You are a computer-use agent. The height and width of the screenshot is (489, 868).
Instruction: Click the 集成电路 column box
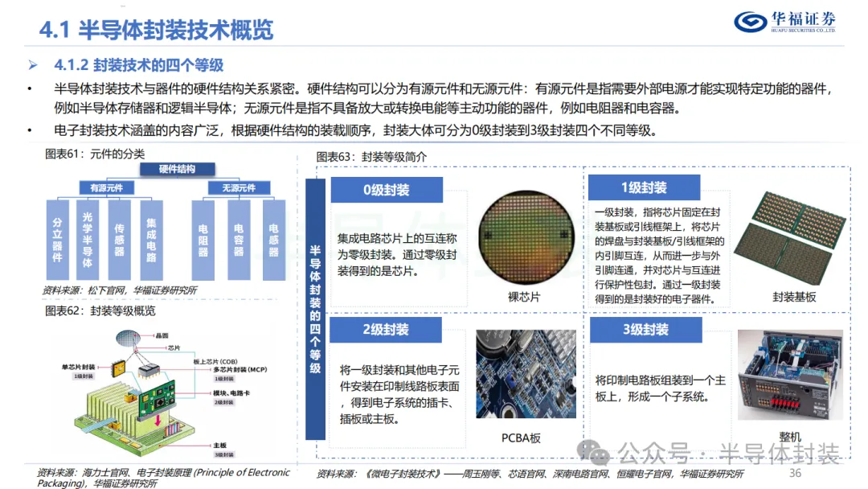coord(151,240)
